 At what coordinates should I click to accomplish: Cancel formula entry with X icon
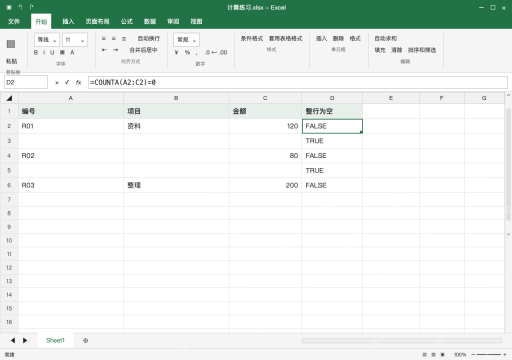point(57,83)
